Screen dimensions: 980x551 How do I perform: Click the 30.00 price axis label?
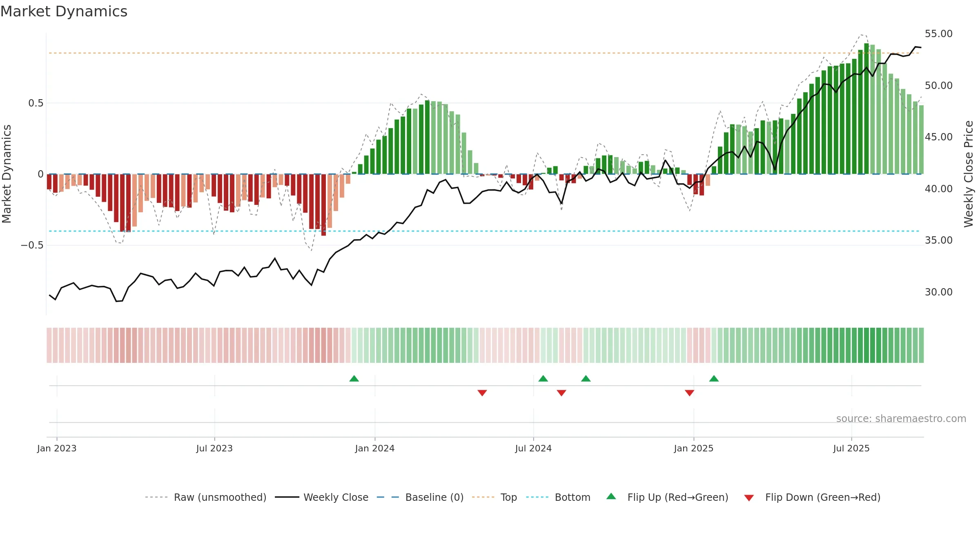939,292
